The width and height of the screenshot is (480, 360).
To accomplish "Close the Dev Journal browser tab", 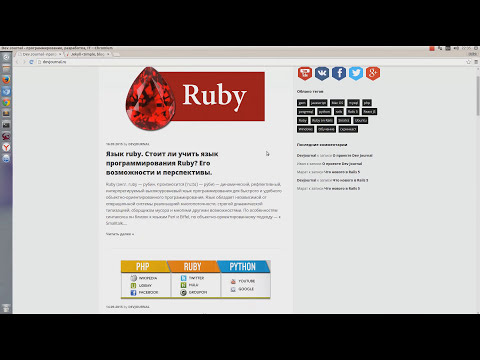I will (x=60, y=54).
